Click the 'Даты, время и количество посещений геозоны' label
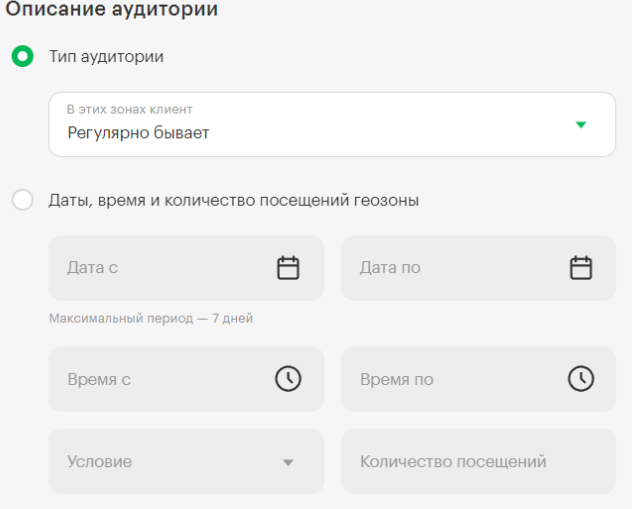 tap(233, 200)
